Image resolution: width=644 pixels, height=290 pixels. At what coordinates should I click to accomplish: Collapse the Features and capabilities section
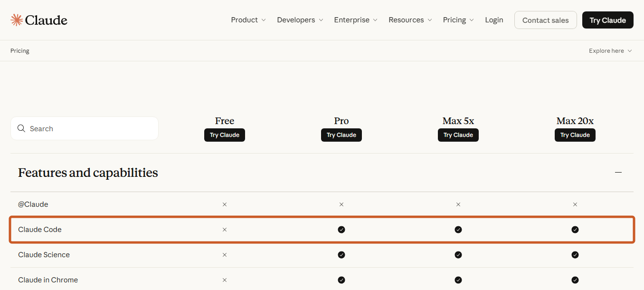[x=618, y=172]
